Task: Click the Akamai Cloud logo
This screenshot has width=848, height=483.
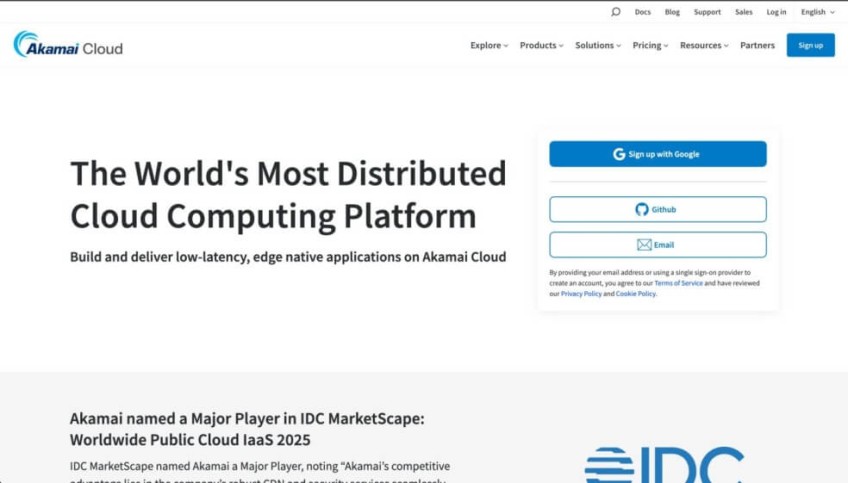Action: click(x=68, y=45)
